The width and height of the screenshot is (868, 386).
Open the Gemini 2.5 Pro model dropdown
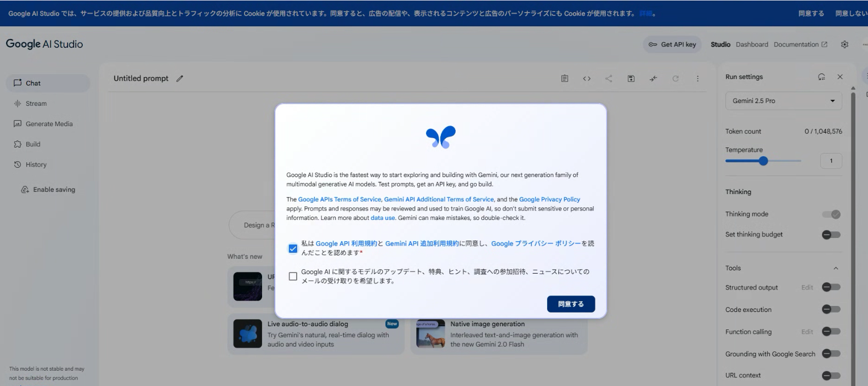784,101
